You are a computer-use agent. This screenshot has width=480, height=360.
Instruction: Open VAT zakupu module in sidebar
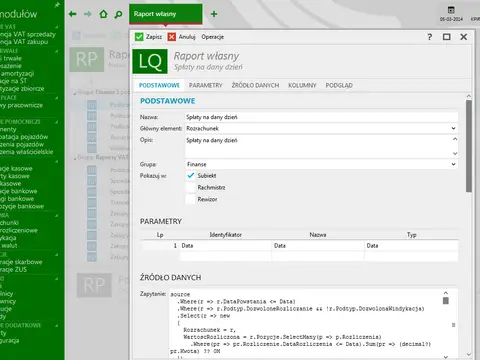pos(24,42)
